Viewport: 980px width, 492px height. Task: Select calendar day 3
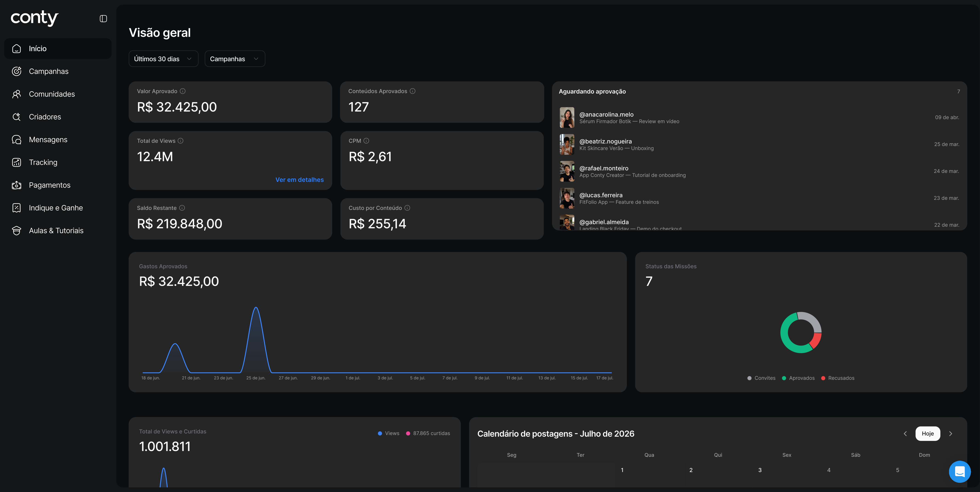(760, 470)
